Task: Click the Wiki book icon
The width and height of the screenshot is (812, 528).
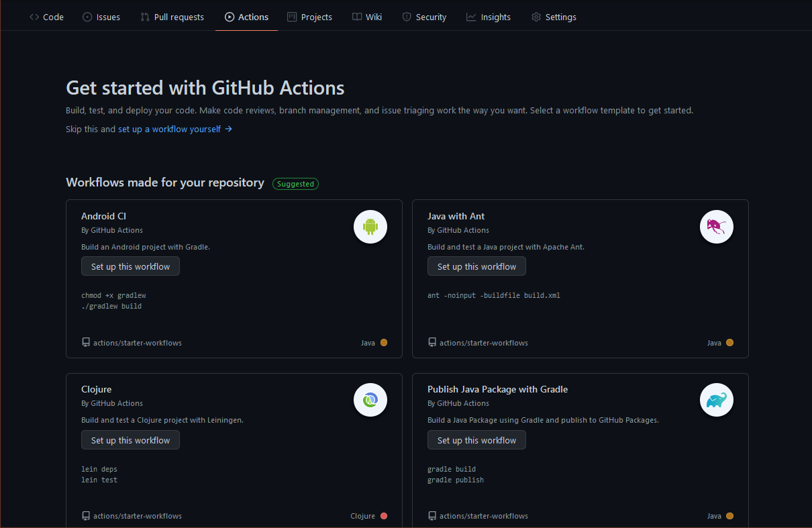Action: pyautogui.click(x=357, y=17)
